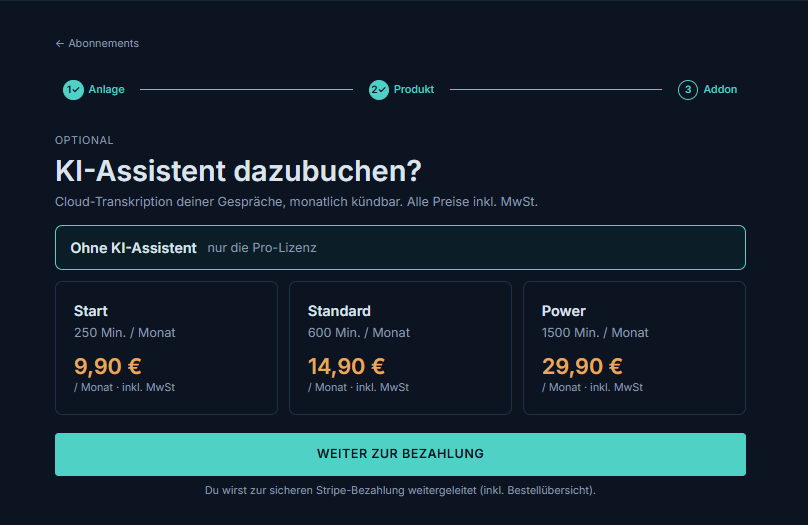
Task: Select the Ohne KI-Assistent option
Action: [x=400, y=247]
